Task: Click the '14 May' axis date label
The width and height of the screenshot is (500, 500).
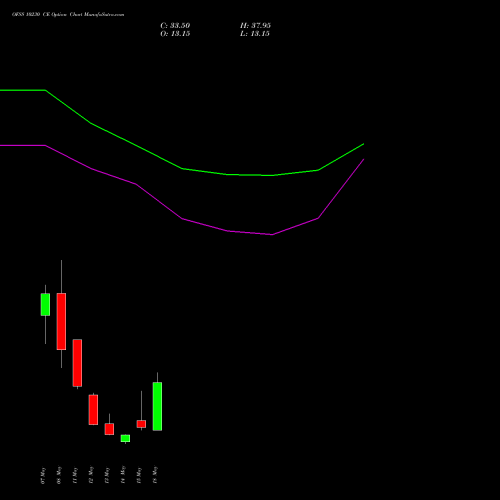Action: [123, 475]
